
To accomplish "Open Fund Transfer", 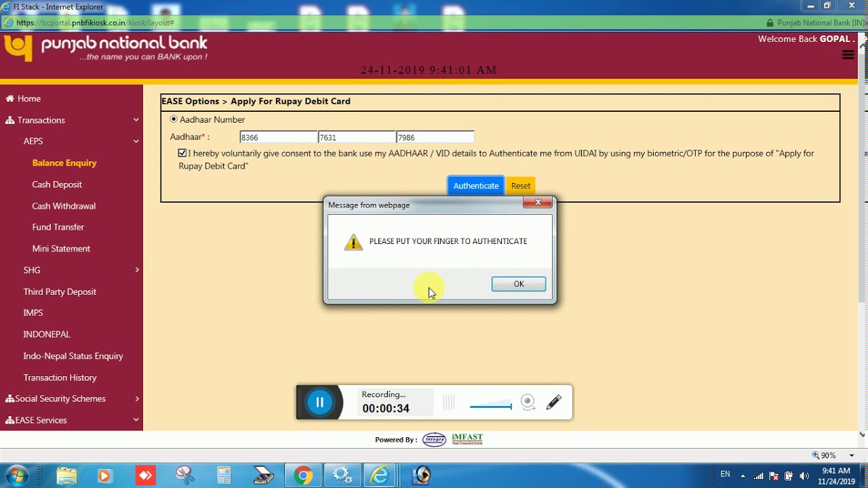I will pos(58,227).
